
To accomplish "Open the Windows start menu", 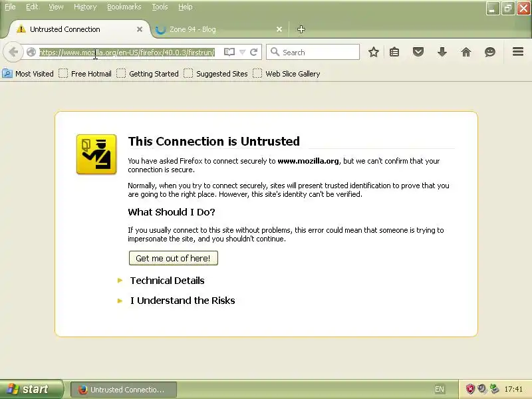I will pos(31,389).
